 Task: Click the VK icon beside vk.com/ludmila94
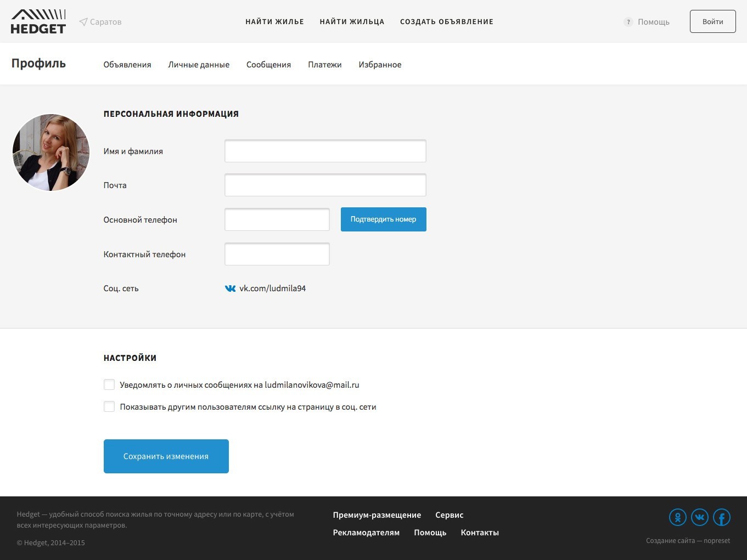(231, 289)
